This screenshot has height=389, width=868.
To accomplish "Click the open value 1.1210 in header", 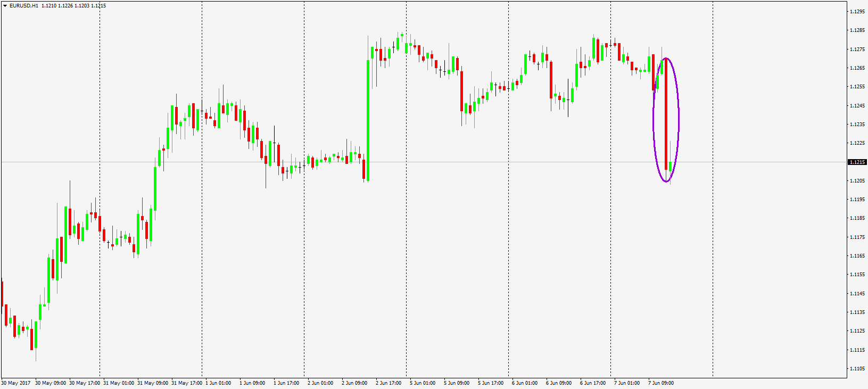I will 48,6.
